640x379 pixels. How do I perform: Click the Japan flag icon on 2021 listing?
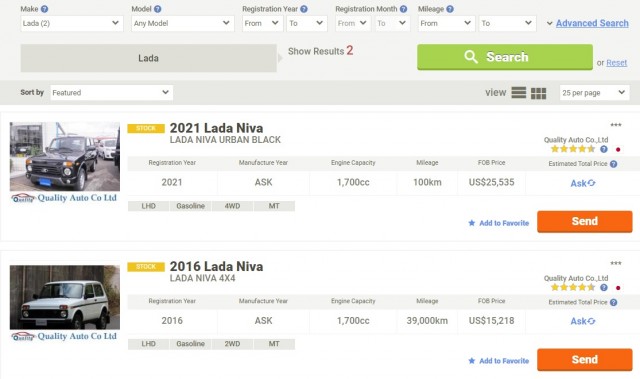(x=618, y=150)
